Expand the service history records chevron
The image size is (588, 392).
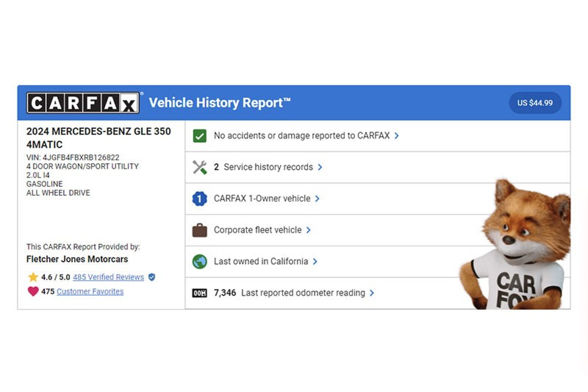tap(320, 167)
